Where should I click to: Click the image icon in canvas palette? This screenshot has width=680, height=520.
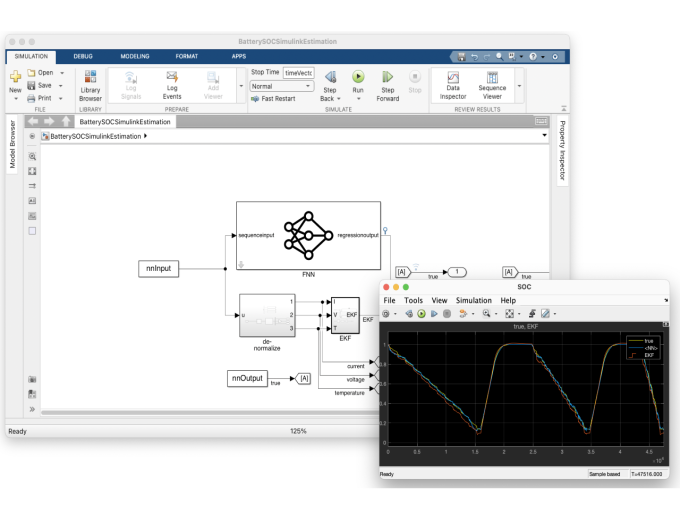tap(32, 216)
